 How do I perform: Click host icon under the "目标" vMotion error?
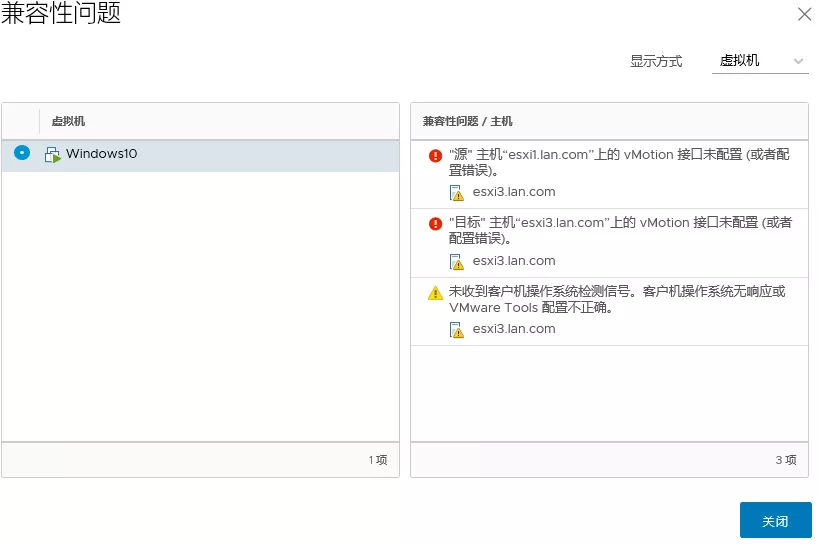click(457, 262)
